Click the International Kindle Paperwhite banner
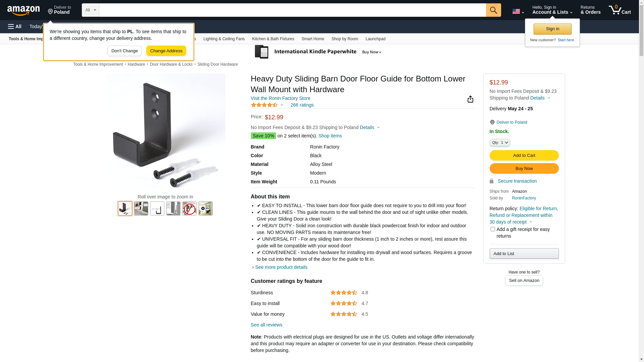This screenshot has width=644, height=362. (x=318, y=52)
